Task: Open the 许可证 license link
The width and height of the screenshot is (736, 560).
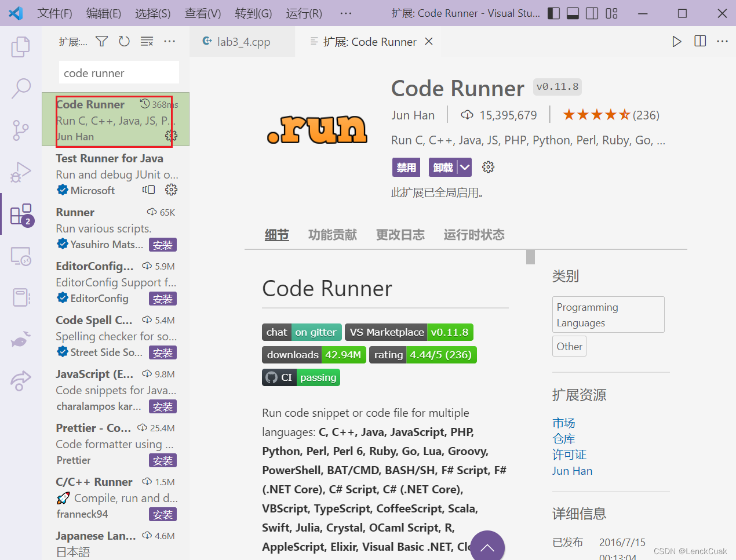Action: pos(569,454)
